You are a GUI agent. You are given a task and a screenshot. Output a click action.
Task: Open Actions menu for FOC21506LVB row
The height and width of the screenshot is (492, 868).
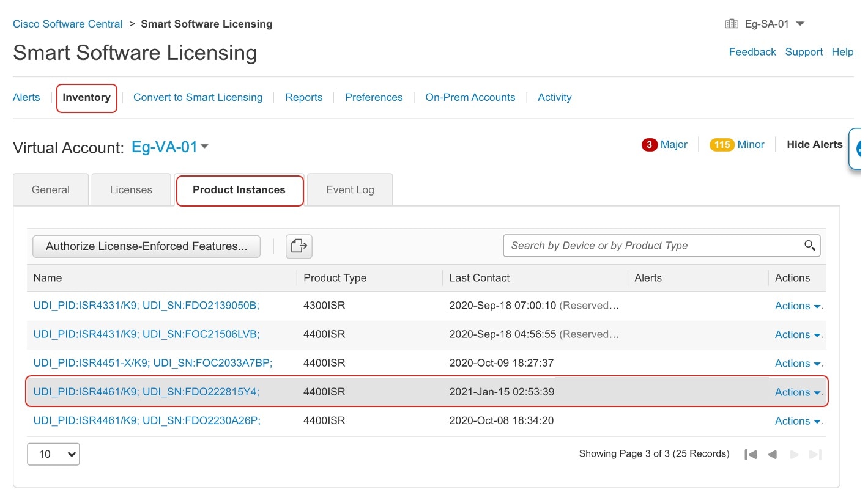(798, 335)
